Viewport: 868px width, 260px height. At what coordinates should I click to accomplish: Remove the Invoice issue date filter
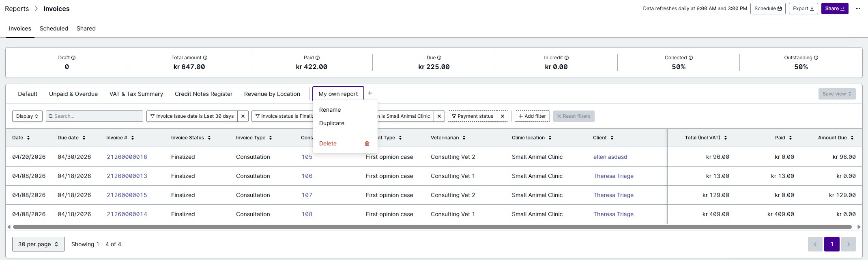243,116
